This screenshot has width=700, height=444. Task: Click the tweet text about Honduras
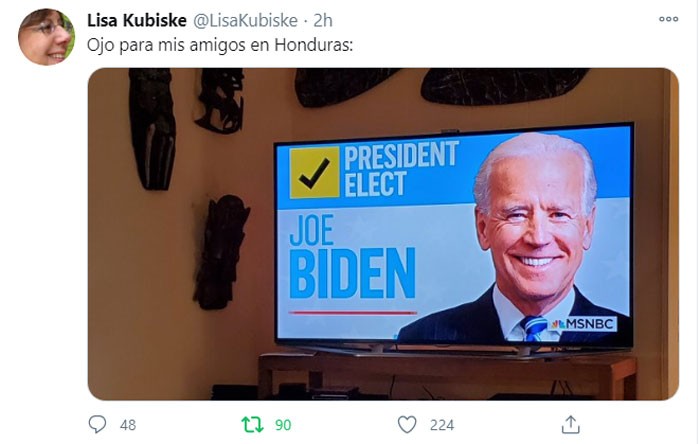click(220, 45)
